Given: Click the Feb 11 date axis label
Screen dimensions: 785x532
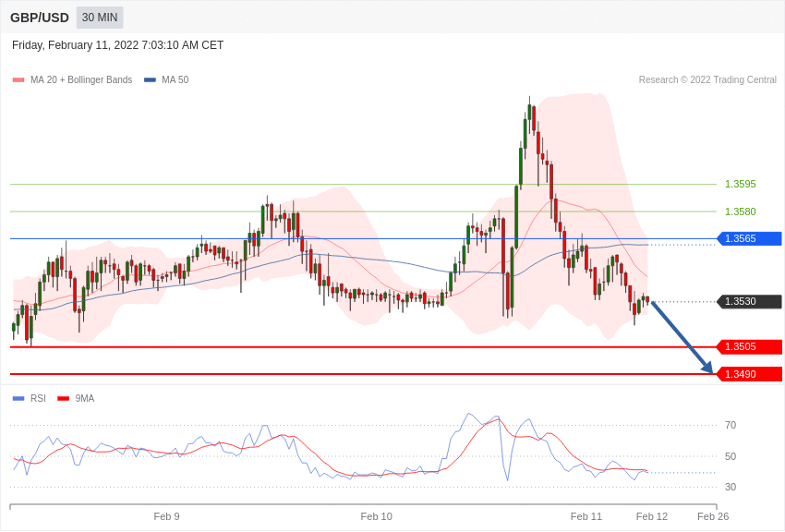Looking at the screenshot, I should tap(586, 516).
